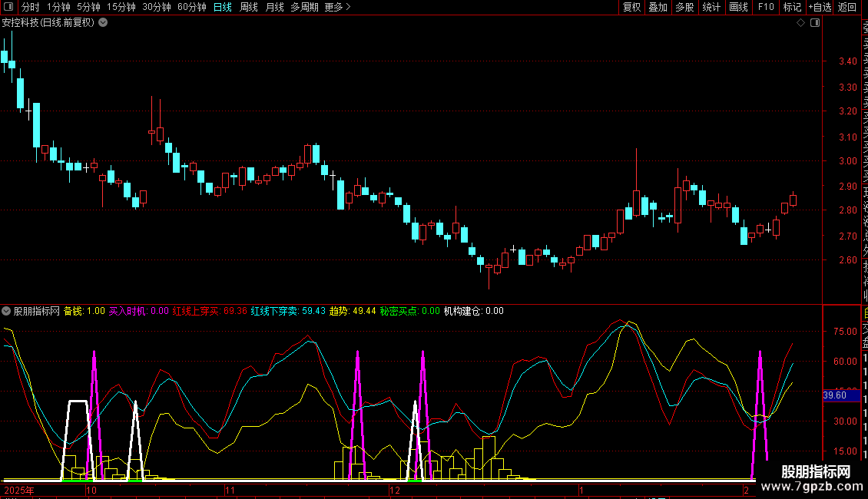Viewport: 868px width, 499px height.
Task: Toggle the side panel icon at chart top right
Action: (x=815, y=23)
